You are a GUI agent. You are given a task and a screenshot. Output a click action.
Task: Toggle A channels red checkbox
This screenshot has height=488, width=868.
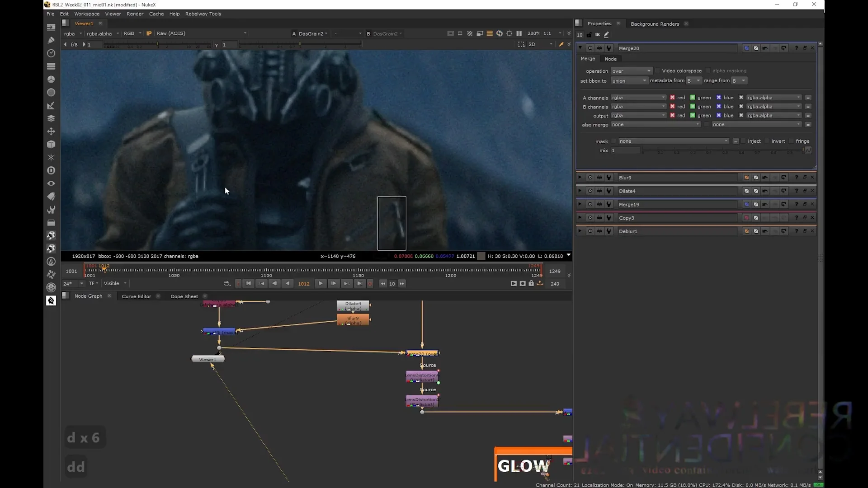(672, 98)
